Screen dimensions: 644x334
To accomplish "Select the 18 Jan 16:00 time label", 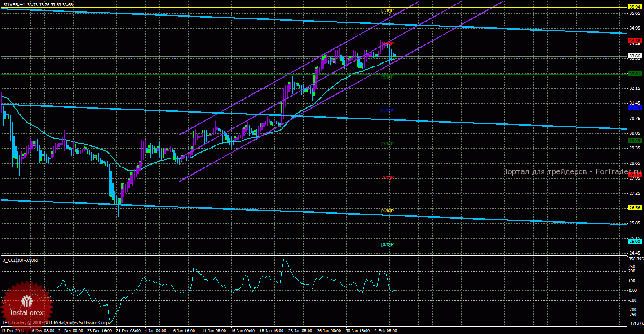I will 271,331.
